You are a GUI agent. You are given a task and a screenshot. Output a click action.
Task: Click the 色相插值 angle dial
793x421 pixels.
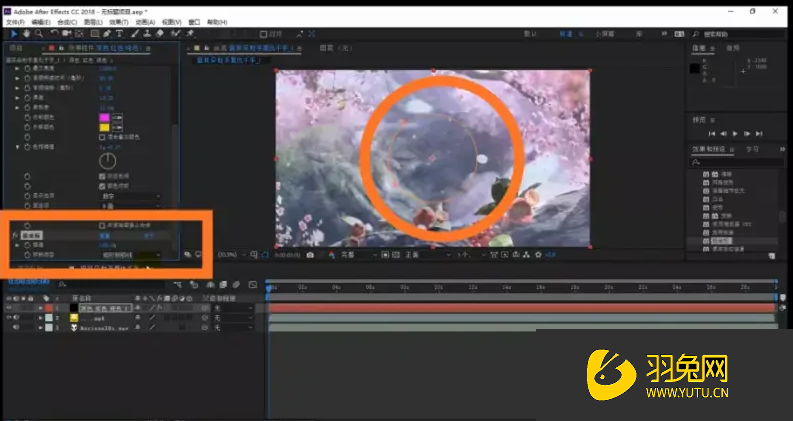[107, 161]
